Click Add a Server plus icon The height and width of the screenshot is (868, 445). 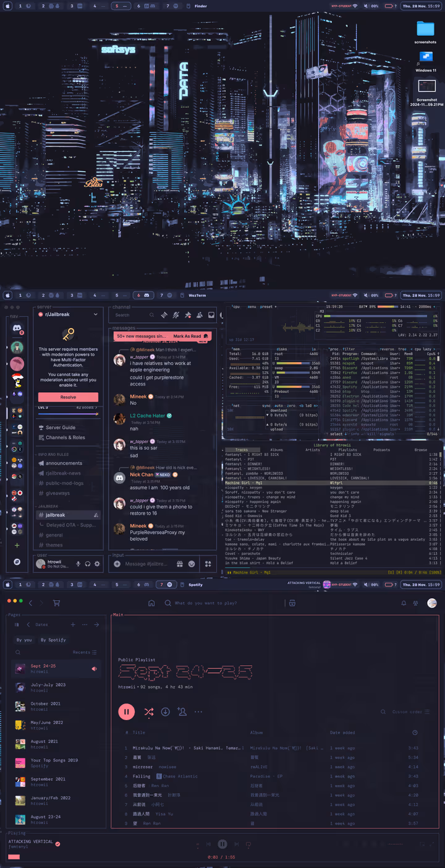coord(17,546)
